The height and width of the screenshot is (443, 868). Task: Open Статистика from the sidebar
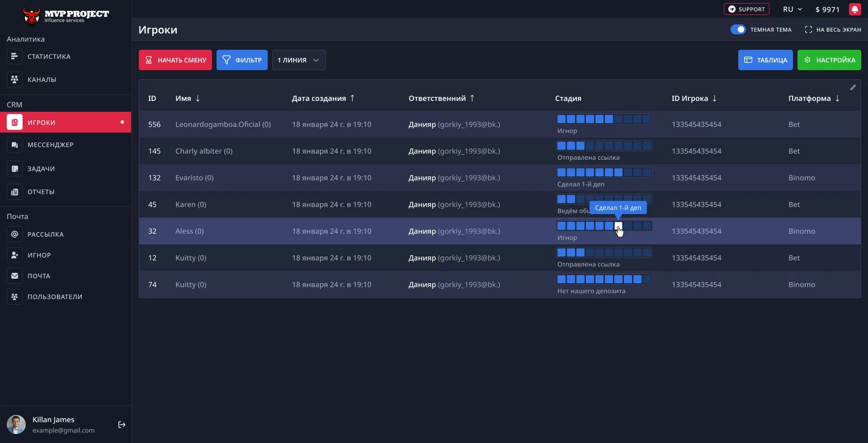[x=49, y=57]
